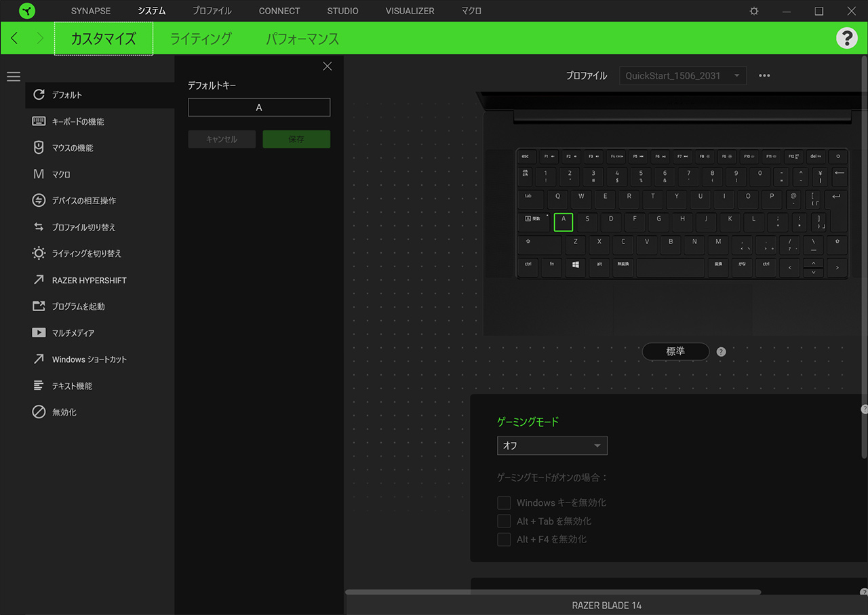Open the ゲーミングモード dropdown set to オフ

[x=552, y=445]
